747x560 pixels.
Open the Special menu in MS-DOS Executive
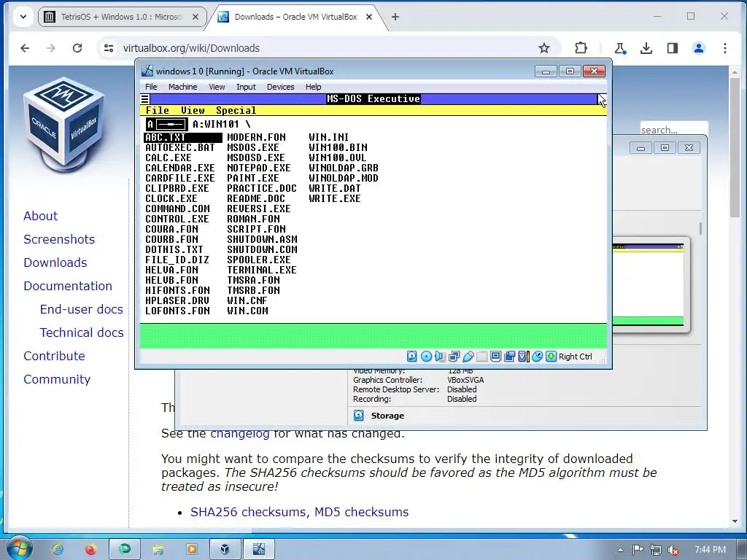[236, 111]
